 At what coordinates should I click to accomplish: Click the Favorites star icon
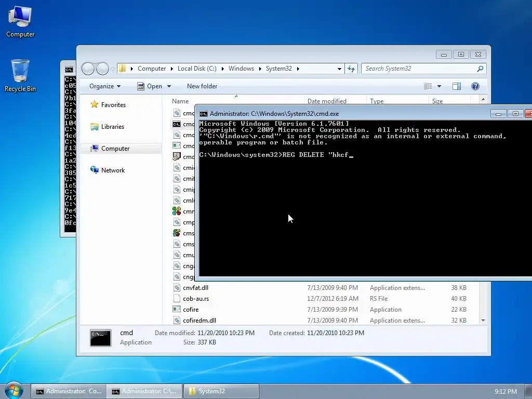pos(95,104)
